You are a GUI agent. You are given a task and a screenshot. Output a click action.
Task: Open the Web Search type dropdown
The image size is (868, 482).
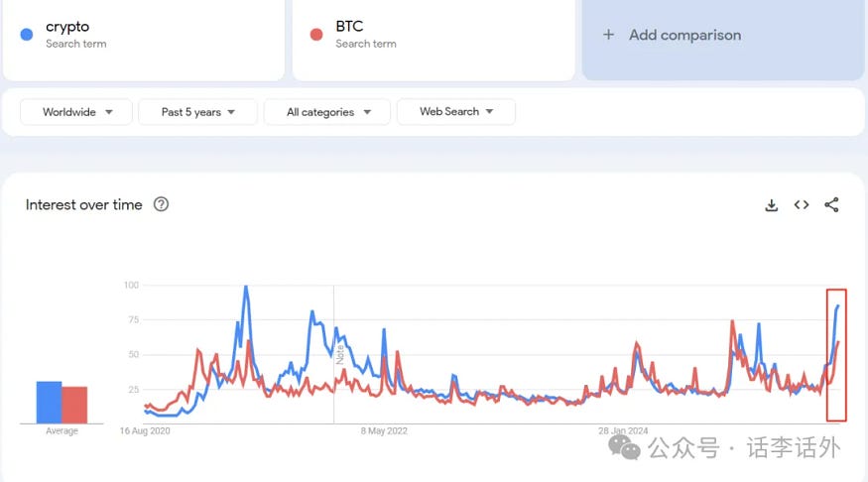[x=456, y=112]
